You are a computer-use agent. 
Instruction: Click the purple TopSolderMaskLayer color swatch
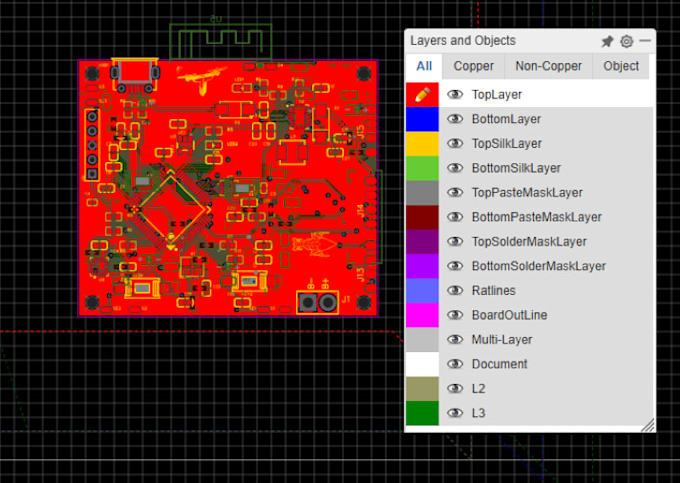coord(422,242)
